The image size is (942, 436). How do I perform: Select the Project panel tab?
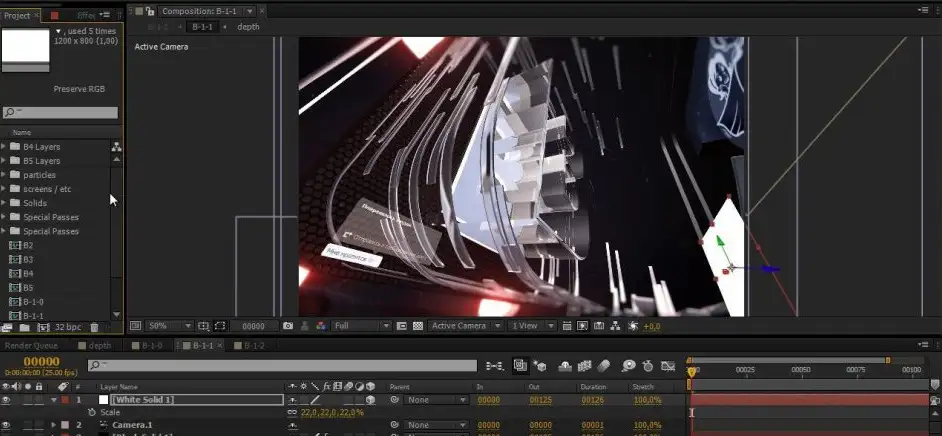click(x=17, y=16)
